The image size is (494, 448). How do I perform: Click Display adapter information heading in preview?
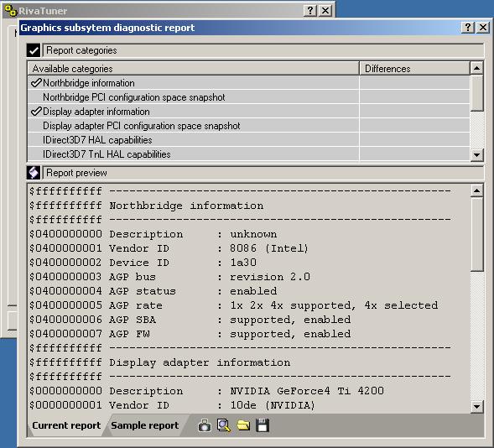[x=200, y=362]
